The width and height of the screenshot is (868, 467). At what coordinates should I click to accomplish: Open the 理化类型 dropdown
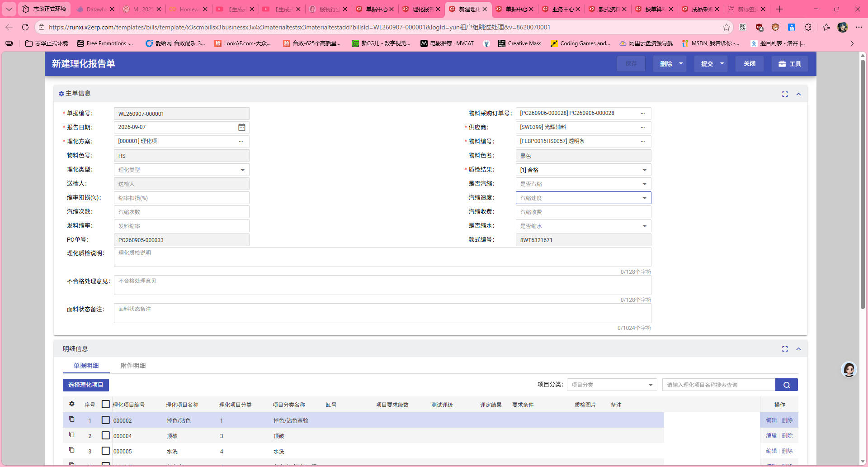[181, 170]
